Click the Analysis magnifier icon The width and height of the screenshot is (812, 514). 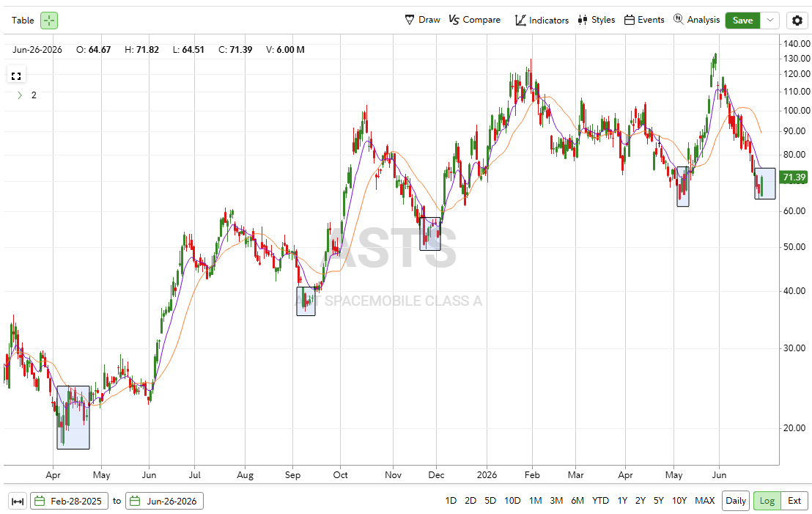click(x=679, y=19)
